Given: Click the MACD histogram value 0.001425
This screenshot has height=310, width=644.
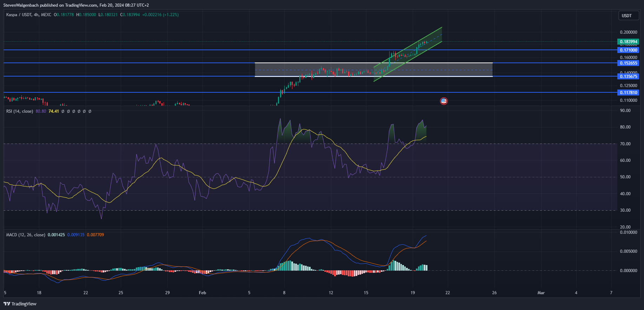Looking at the screenshot, I should [x=56, y=235].
